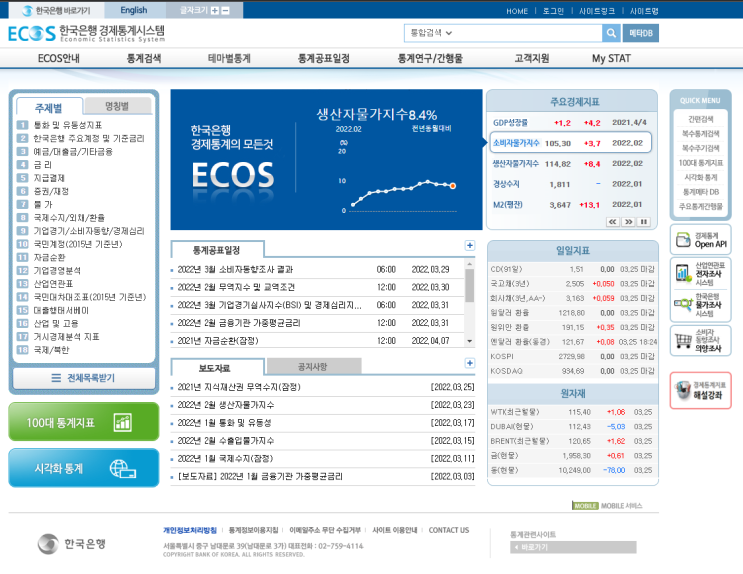Click CONTACT US footer link

(x=449, y=530)
